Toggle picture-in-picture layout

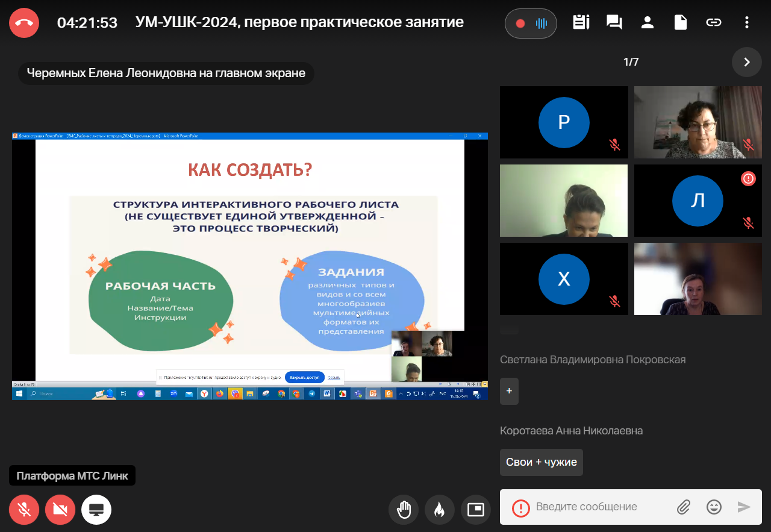coord(476,510)
